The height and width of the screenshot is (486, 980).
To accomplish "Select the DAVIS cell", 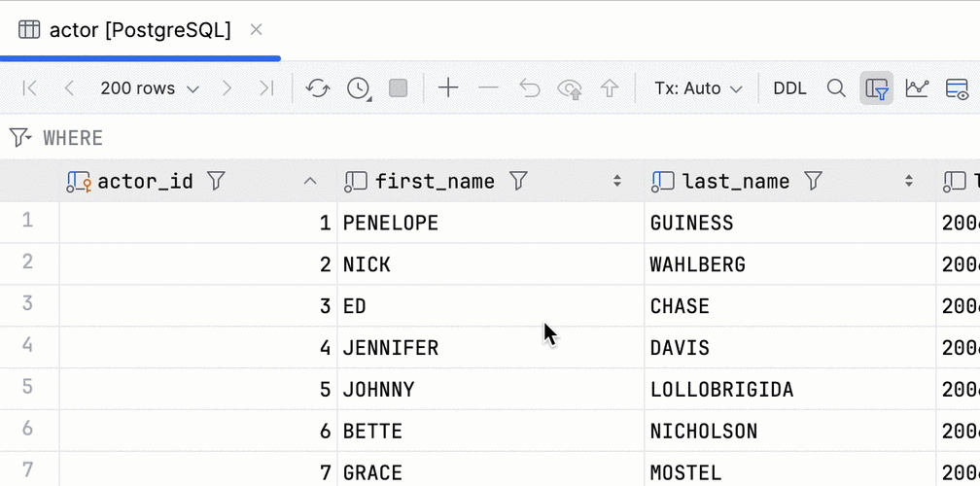I will tap(790, 348).
